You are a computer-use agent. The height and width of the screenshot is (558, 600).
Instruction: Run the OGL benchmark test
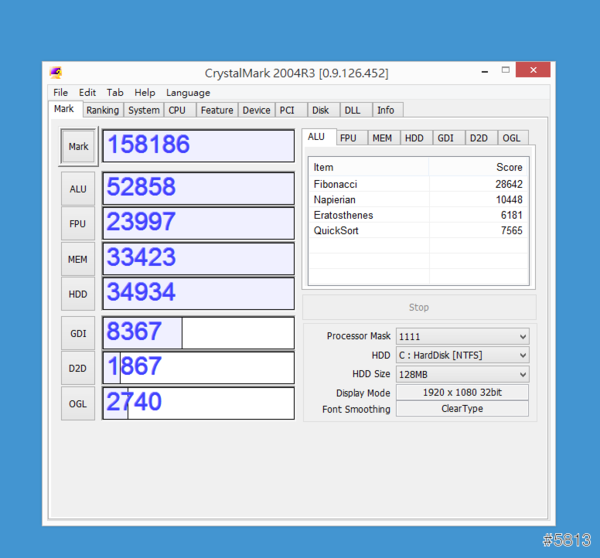(78, 403)
